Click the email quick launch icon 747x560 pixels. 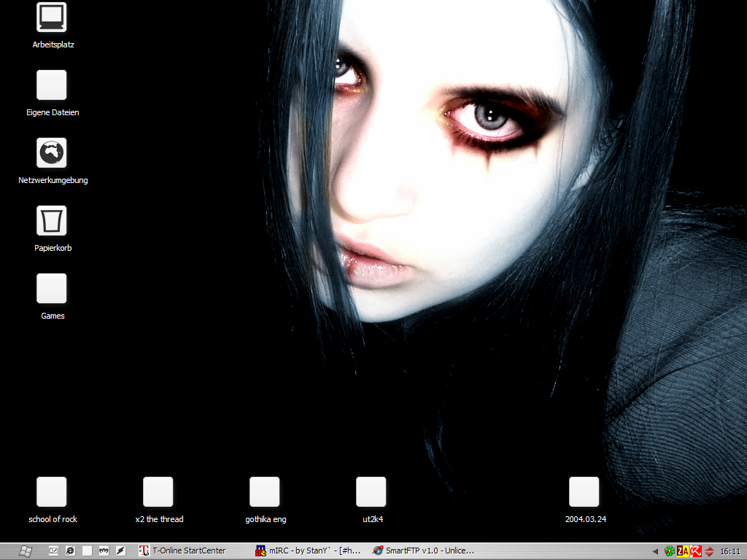[x=53, y=551]
